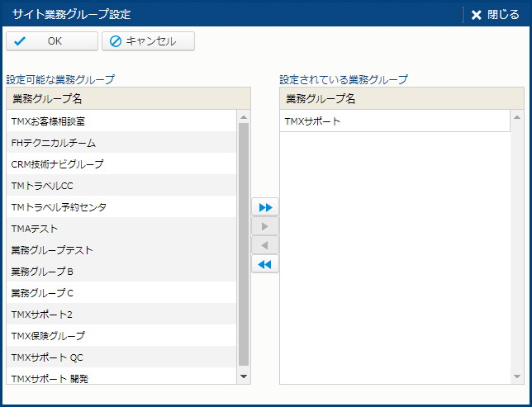Select TMトラベルCC entry
Image resolution: width=532 pixels, height=407 pixels.
[x=121, y=186]
